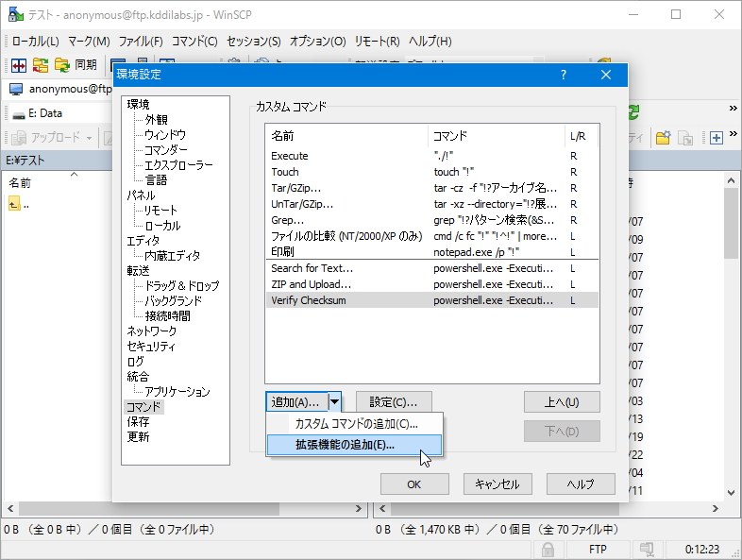The height and width of the screenshot is (560, 742).
Task: Click the plus icon in remote toolbar
Action: point(717,138)
